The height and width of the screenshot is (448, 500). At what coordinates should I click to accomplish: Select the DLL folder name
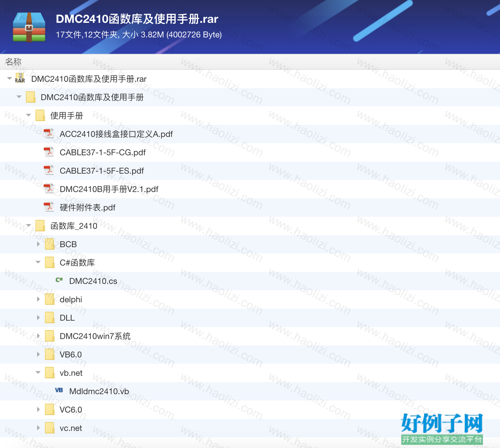(67, 318)
